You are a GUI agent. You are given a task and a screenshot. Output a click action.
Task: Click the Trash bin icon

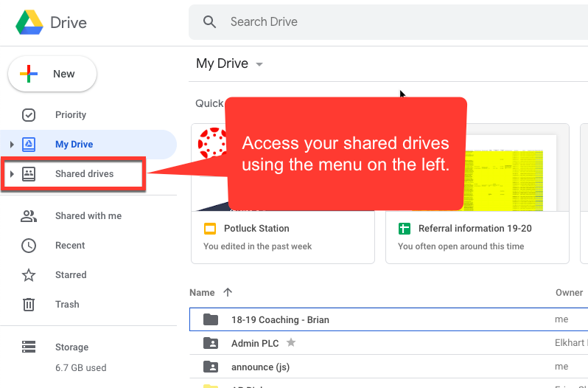click(x=29, y=305)
